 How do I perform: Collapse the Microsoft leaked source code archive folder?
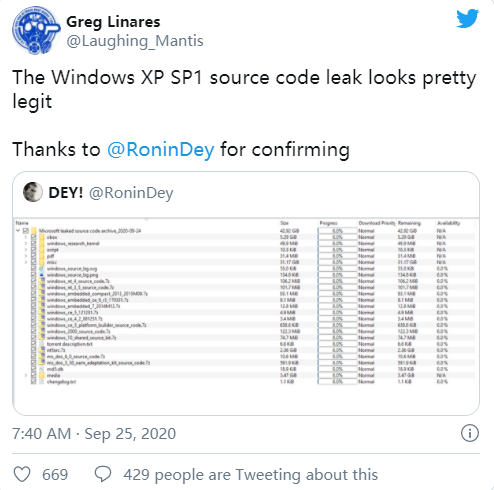[18, 231]
